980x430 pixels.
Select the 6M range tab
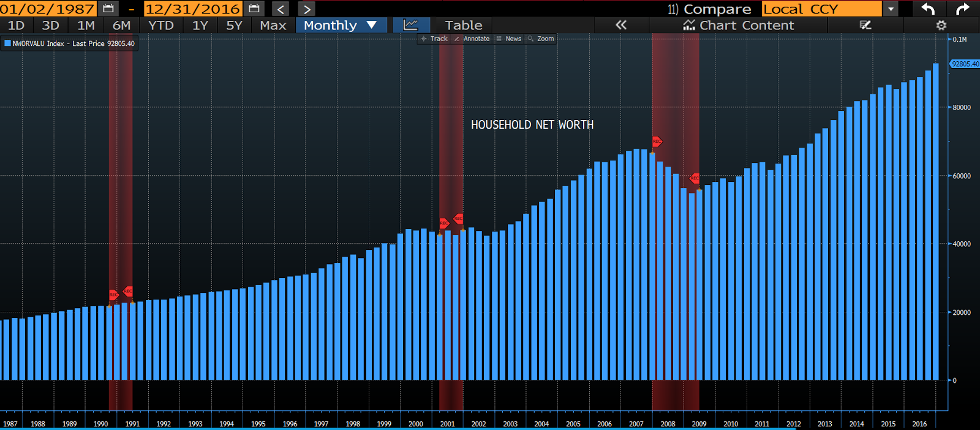(121, 25)
